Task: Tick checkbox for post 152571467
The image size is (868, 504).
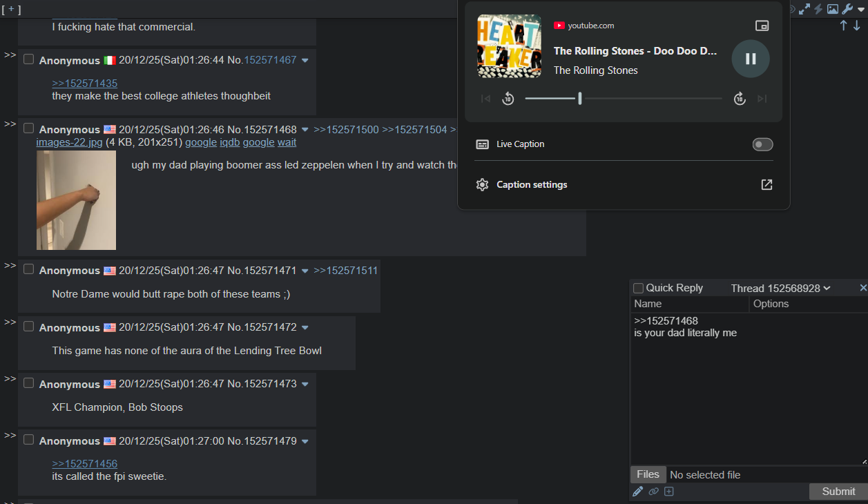Action: (28, 59)
